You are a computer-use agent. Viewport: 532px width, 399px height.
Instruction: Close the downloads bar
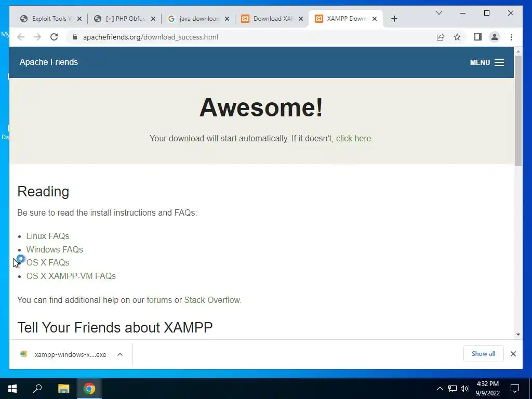click(x=513, y=354)
